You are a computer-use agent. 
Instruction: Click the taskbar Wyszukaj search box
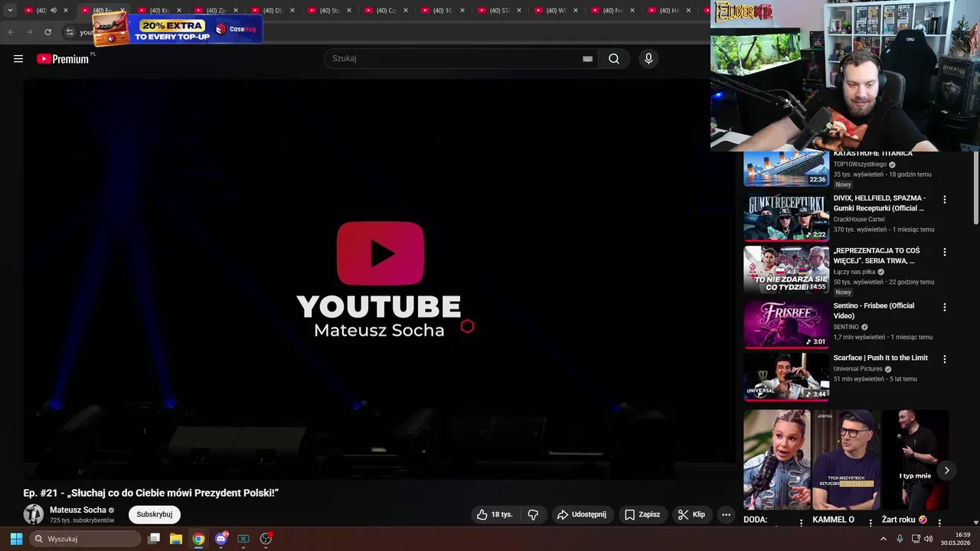86,539
